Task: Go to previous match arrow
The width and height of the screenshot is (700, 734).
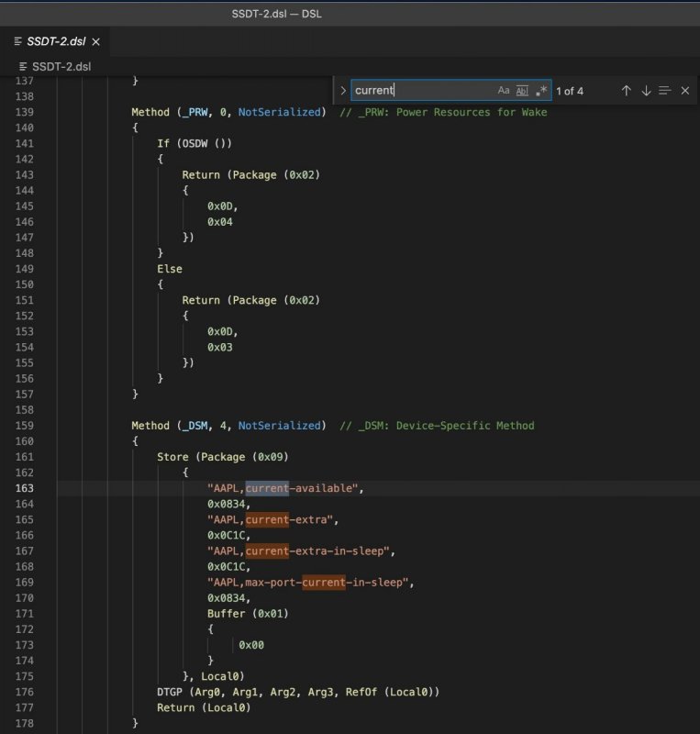Action: point(626,91)
